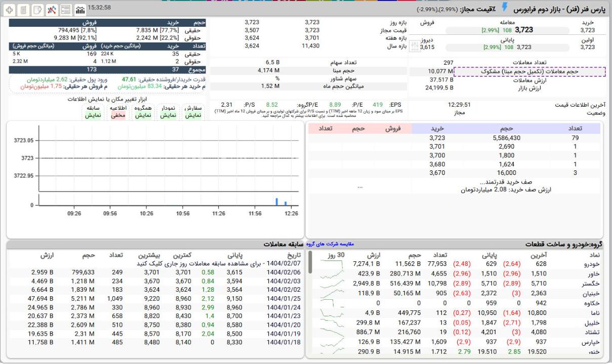
Task: Toggle the همگروه panel display
Action: tap(143, 112)
